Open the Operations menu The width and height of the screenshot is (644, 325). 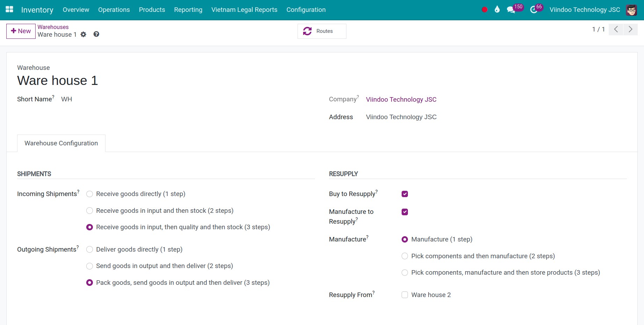coord(114,10)
